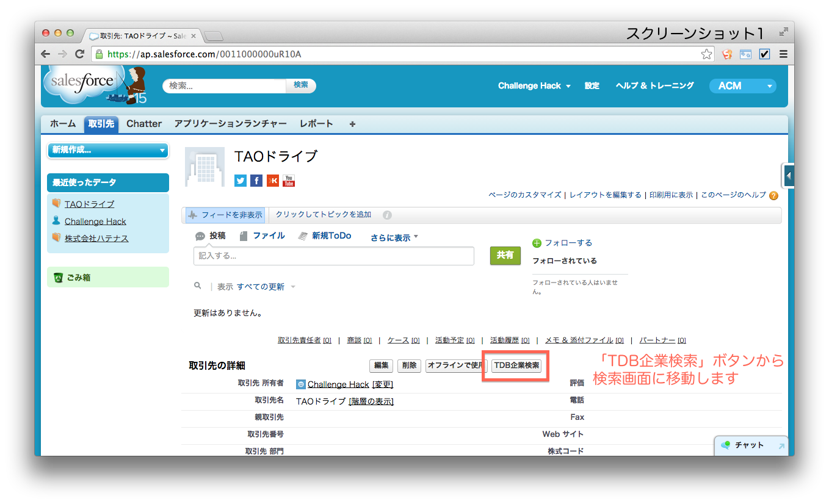Jump to 取引先責任者 related list
829x504 pixels.
pos(305,340)
